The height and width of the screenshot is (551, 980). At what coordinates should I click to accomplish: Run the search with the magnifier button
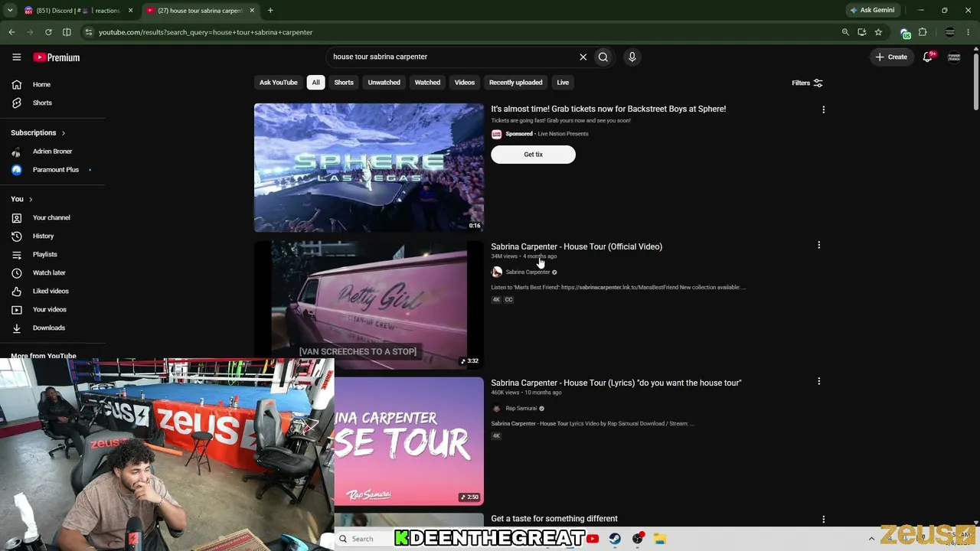point(603,57)
